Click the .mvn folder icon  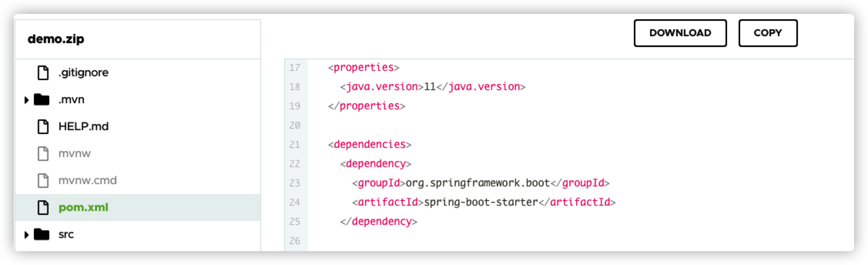click(x=42, y=100)
